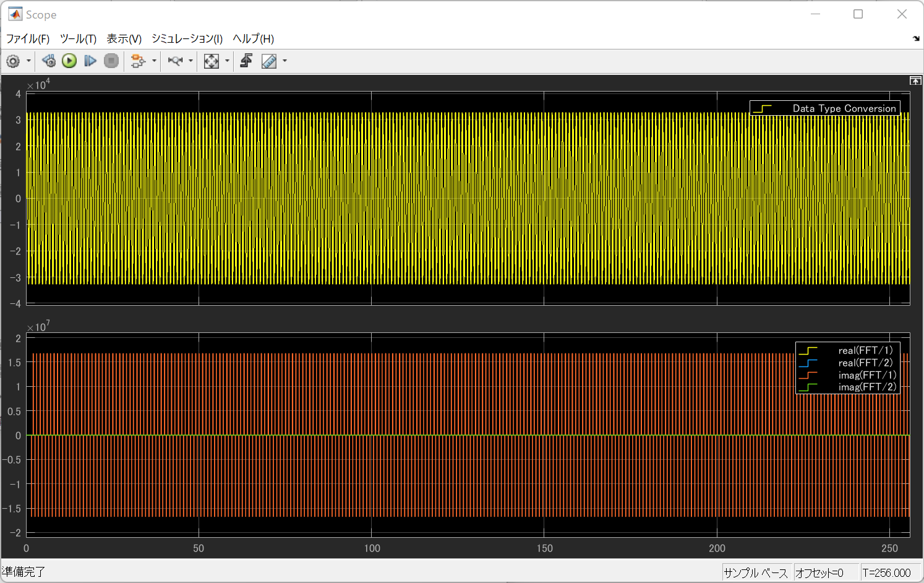The height and width of the screenshot is (583, 924).
Task: Expand the zoom tool dropdown arrow
Action: (x=190, y=61)
